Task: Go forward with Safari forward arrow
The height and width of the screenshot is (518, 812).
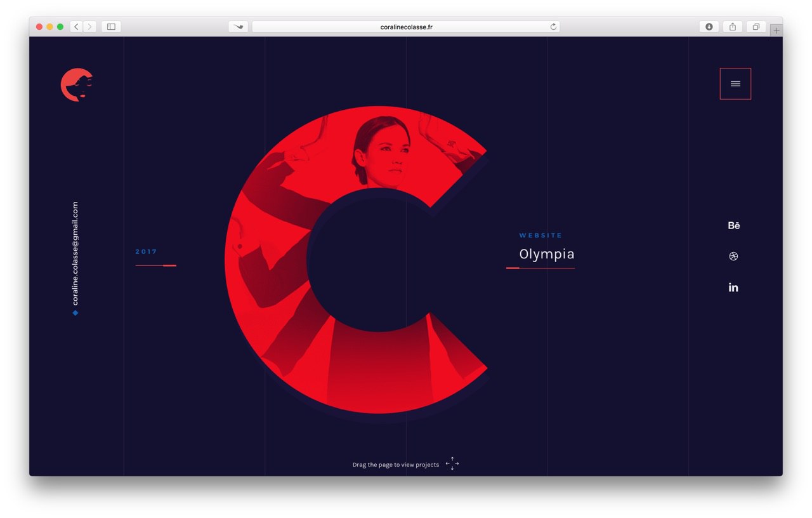Action: tap(90, 27)
